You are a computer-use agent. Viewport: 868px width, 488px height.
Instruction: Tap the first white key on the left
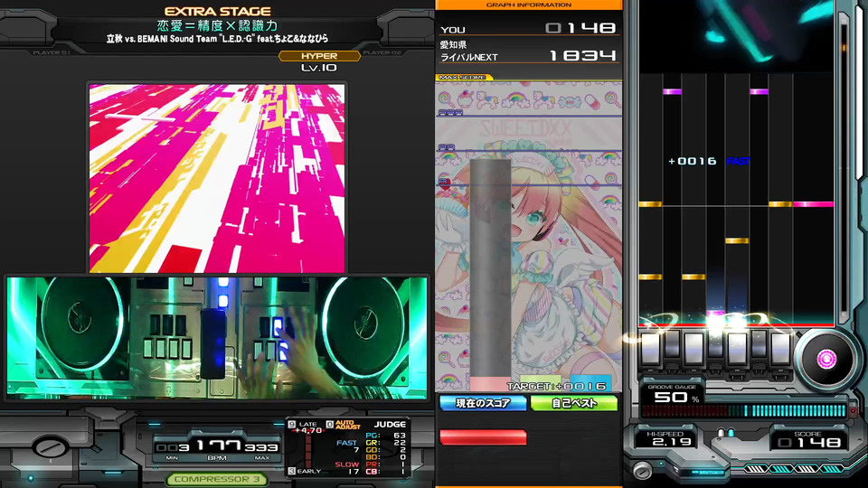click(650, 349)
